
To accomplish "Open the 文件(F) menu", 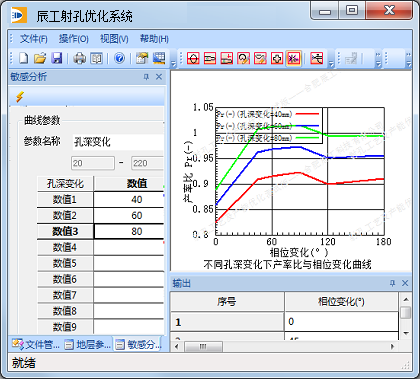I will (x=34, y=39).
